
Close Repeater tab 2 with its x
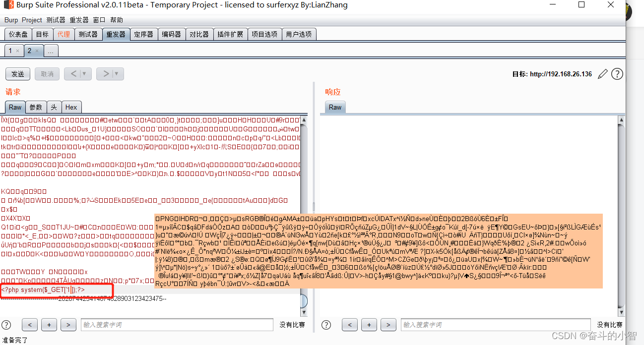click(x=37, y=51)
